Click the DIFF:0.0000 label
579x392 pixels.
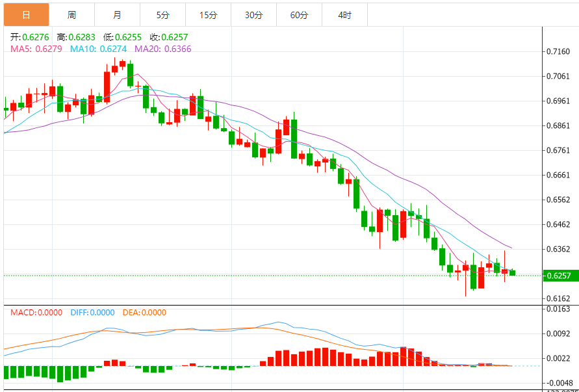tap(92, 313)
